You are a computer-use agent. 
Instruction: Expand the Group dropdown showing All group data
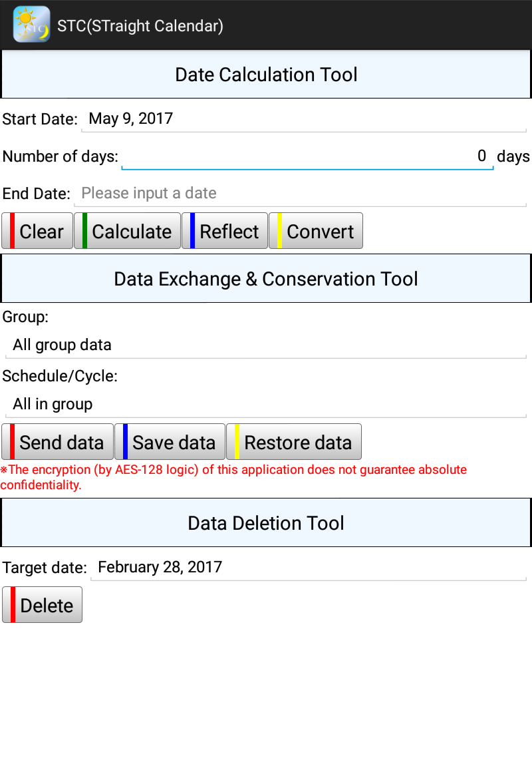265,345
